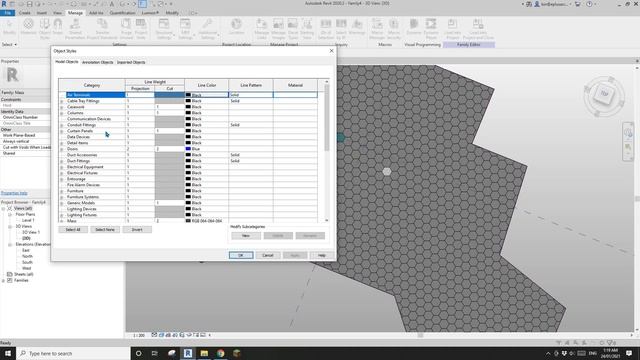This screenshot has height=360, width=640.
Task: Confirm dialog with OK button
Action: click(x=241, y=255)
